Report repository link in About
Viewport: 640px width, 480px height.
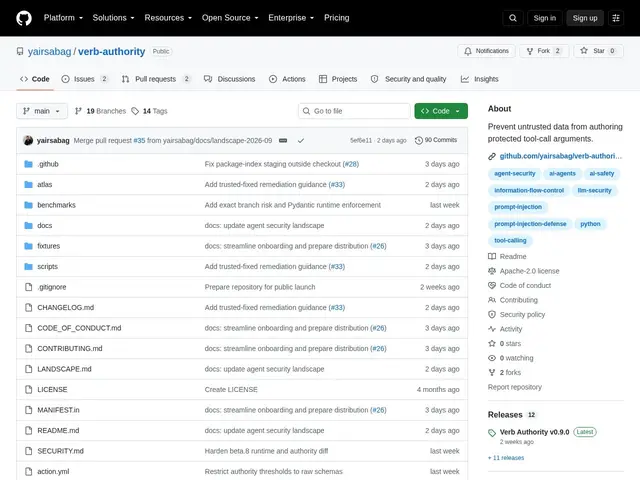[x=515, y=387]
